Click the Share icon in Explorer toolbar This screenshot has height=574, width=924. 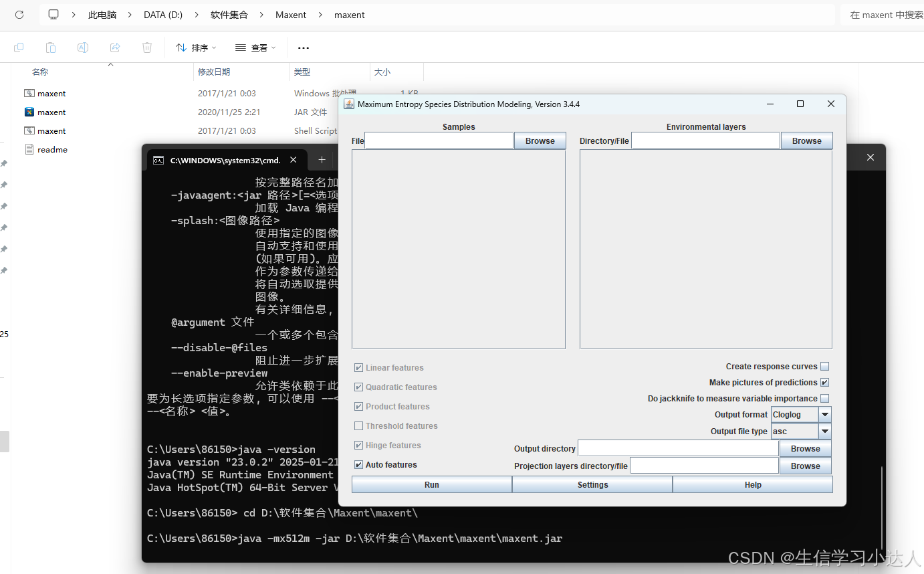pos(114,47)
